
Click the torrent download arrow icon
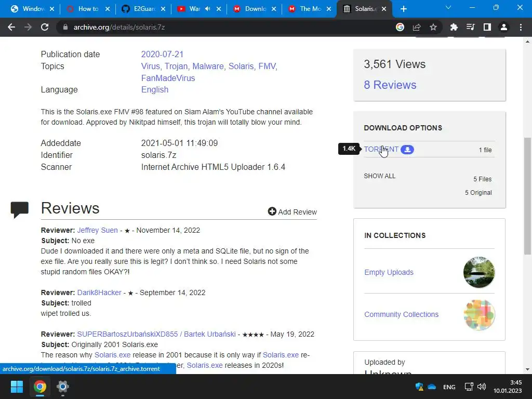tap(407, 149)
